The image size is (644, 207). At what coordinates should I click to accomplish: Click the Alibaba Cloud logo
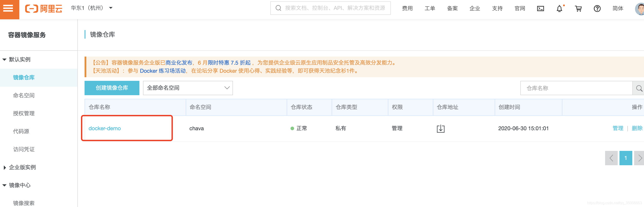pos(43,9)
